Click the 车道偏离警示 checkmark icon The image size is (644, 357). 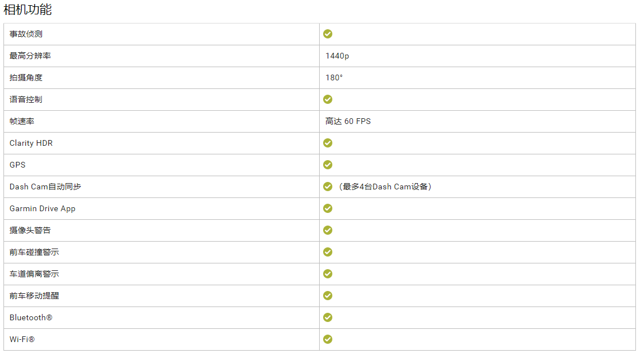click(328, 274)
